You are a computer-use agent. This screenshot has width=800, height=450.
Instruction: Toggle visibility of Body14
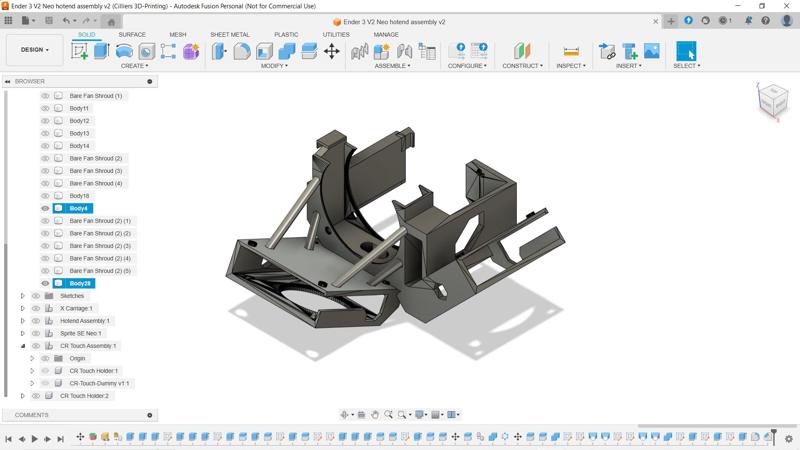click(45, 145)
